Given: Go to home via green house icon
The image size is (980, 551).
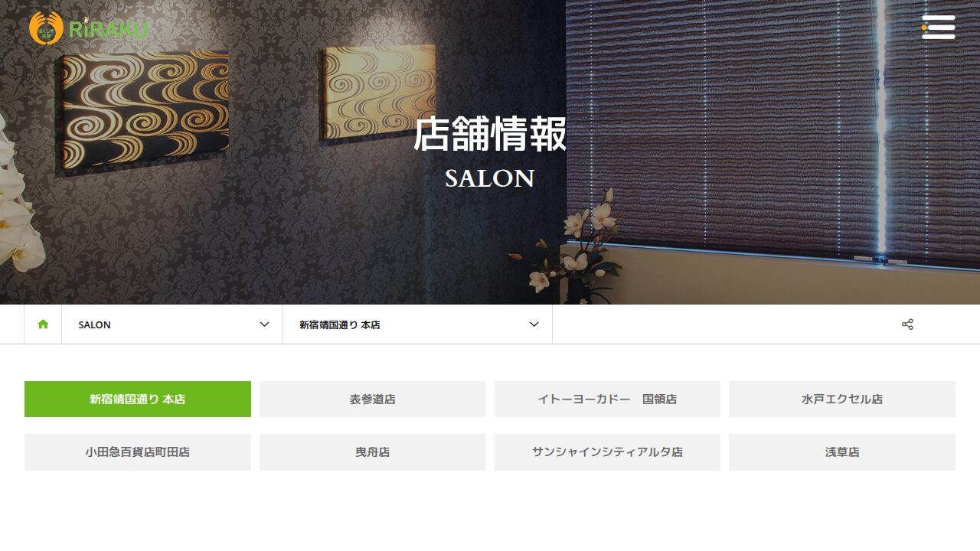Looking at the screenshot, I should click(x=43, y=324).
